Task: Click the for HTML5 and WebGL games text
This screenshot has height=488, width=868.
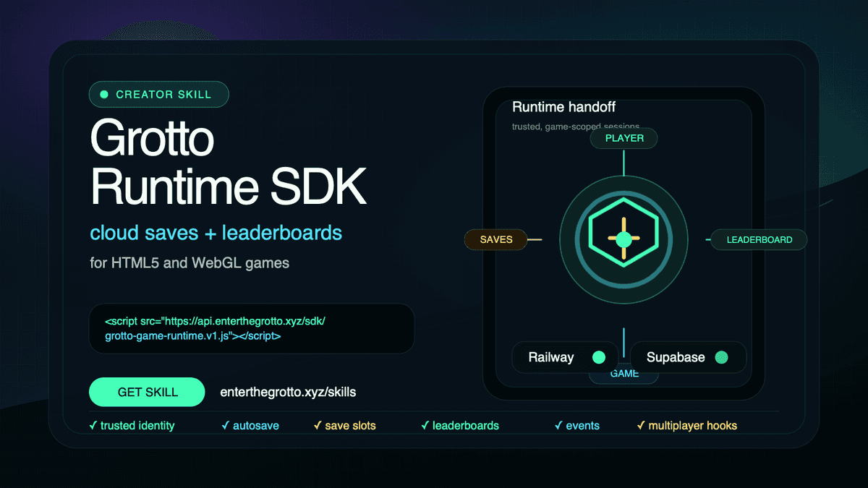Action: click(190, 263)
